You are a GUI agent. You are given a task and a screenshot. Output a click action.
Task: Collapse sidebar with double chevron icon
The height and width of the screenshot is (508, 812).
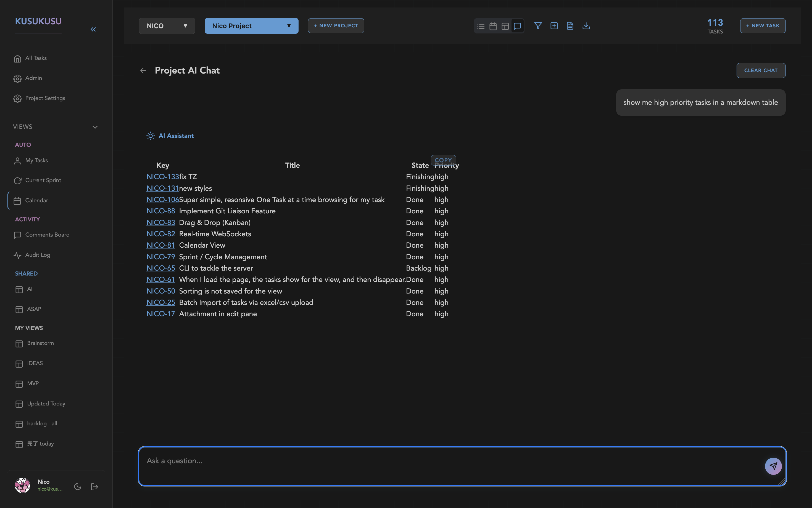pos(93,30)
